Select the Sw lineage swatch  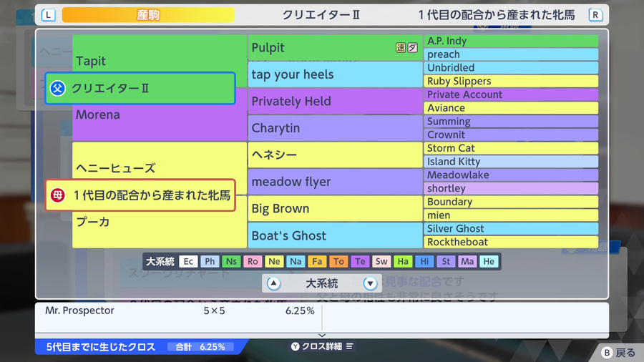tap(381, 261)
